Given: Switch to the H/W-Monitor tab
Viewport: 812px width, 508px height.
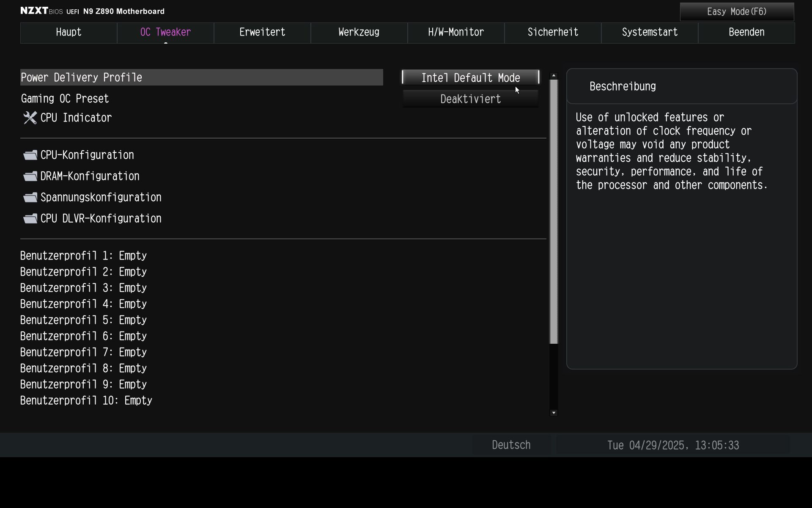Looking at the screenshot, I should (456, 33).
